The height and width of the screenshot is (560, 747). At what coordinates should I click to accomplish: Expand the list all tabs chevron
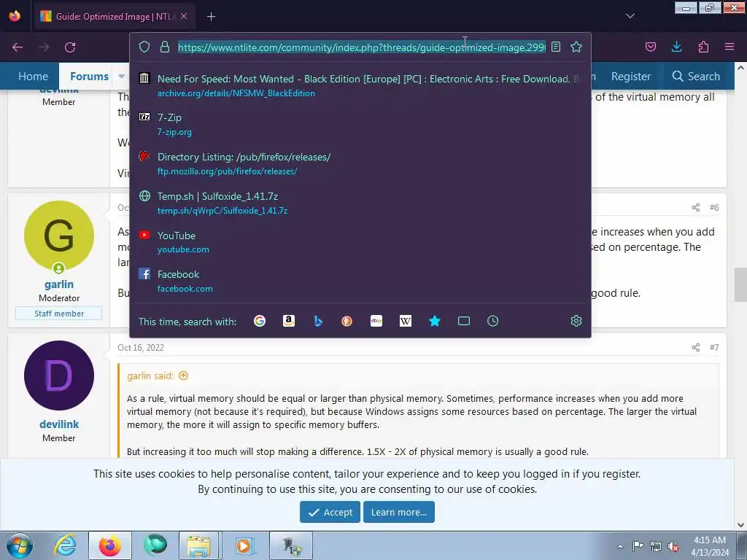630,16
